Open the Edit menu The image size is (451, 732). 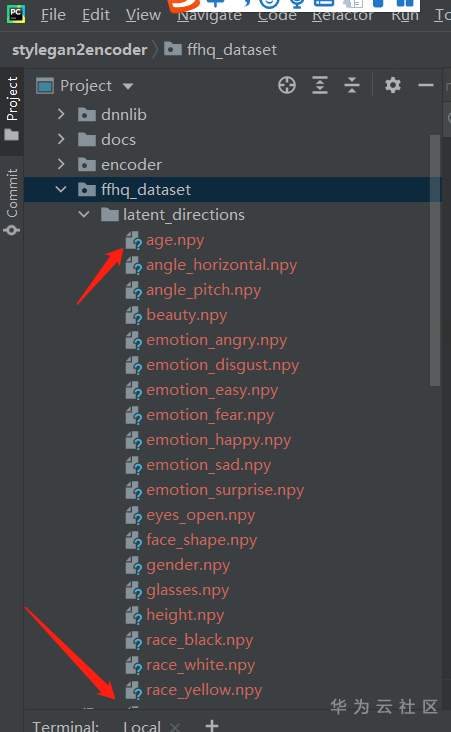coord(96,15)
